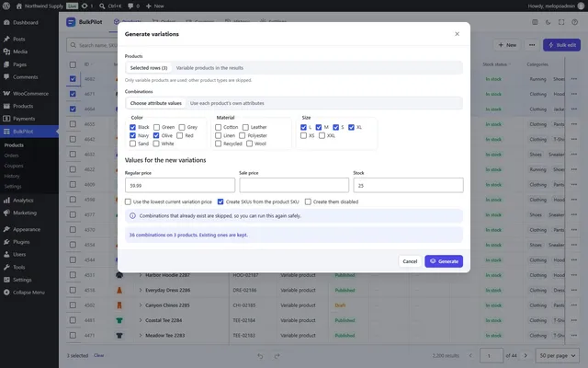588x368 pixels.
Task: Close the Generate variations dialog
Action: 457,34
